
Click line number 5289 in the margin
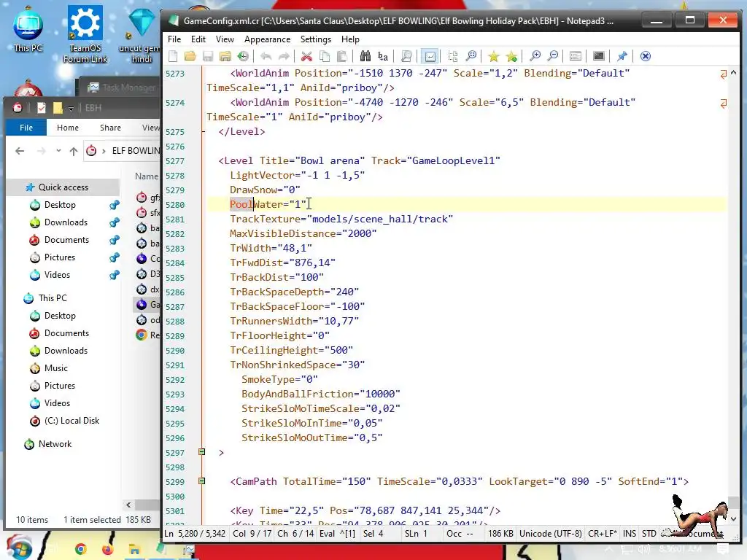pos(175,336)
